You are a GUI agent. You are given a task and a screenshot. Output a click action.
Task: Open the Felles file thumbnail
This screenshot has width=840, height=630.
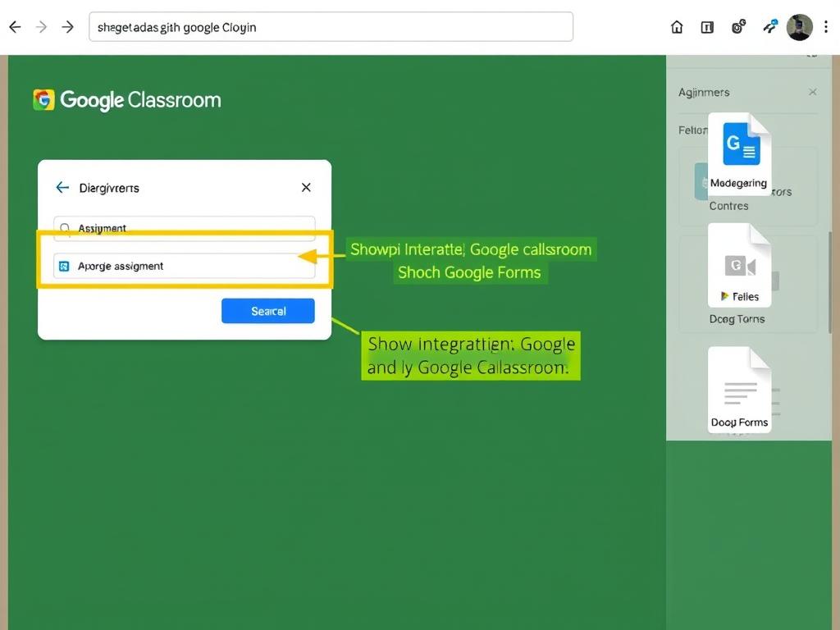pos(739,265)
